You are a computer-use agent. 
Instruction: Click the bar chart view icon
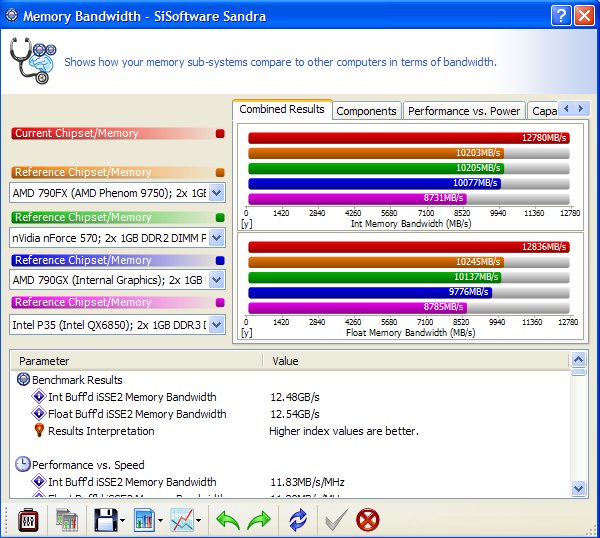tap(144, 520)
